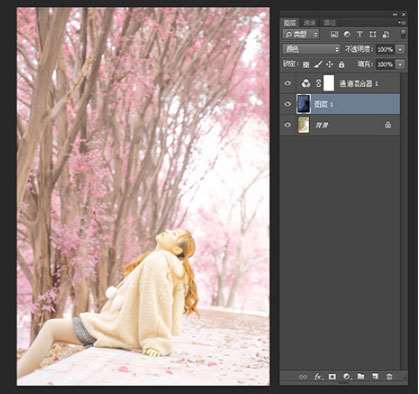Click the fill 100% value field

tap(385, 64)
